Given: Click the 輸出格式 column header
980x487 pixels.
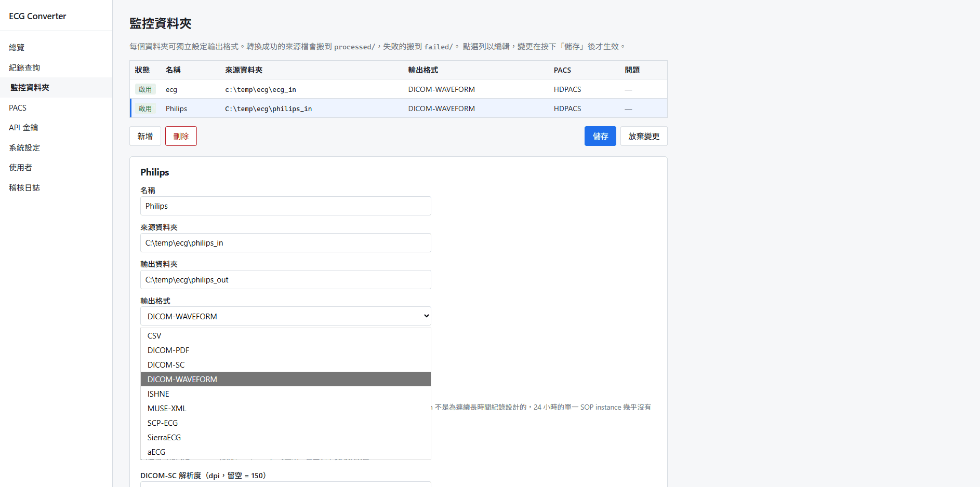Looking at the screenshot, I should (423, 70).
